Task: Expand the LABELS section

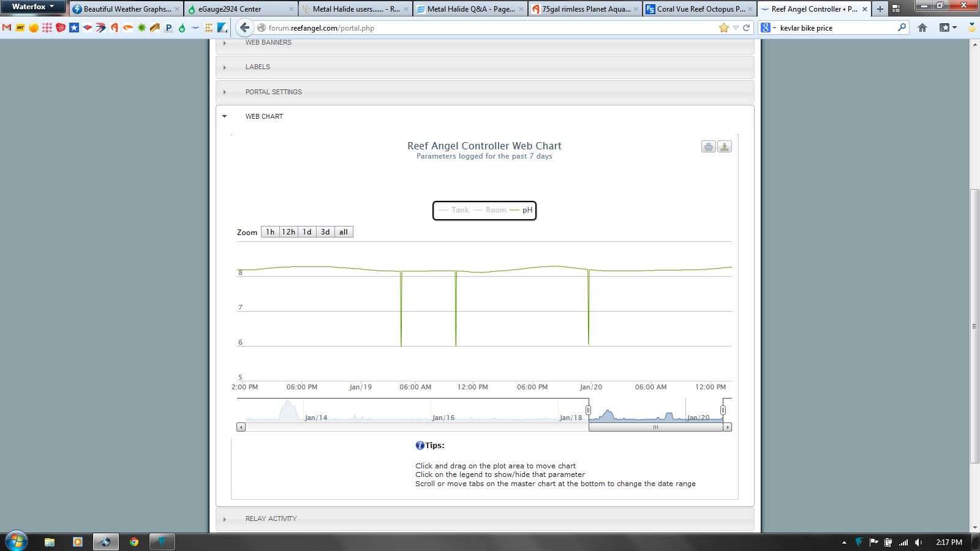Action: pos(484,67)
